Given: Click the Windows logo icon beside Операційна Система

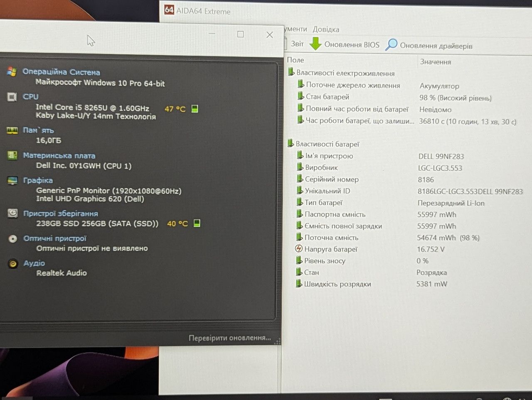Looking at the screenshot, I should [12, 71].
